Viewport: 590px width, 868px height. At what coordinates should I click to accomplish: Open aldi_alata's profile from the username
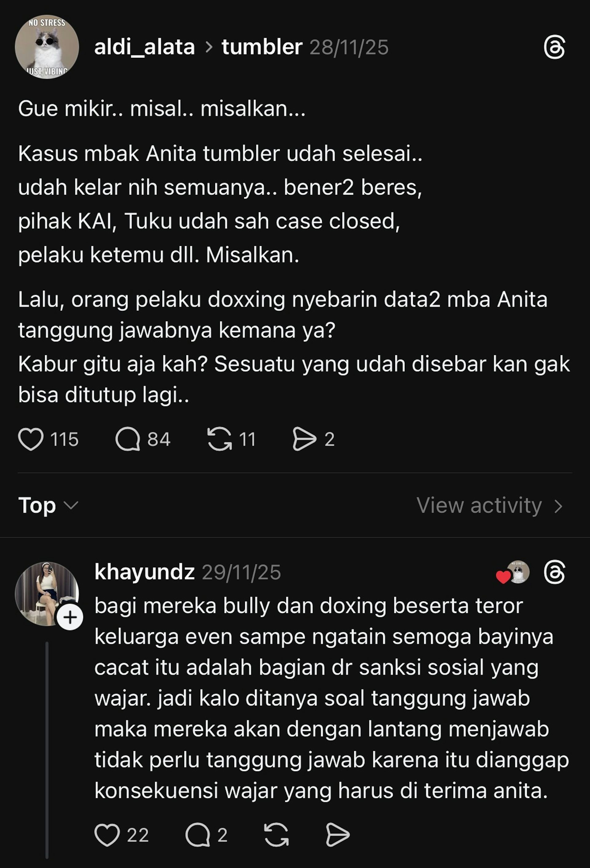(145, 47)
